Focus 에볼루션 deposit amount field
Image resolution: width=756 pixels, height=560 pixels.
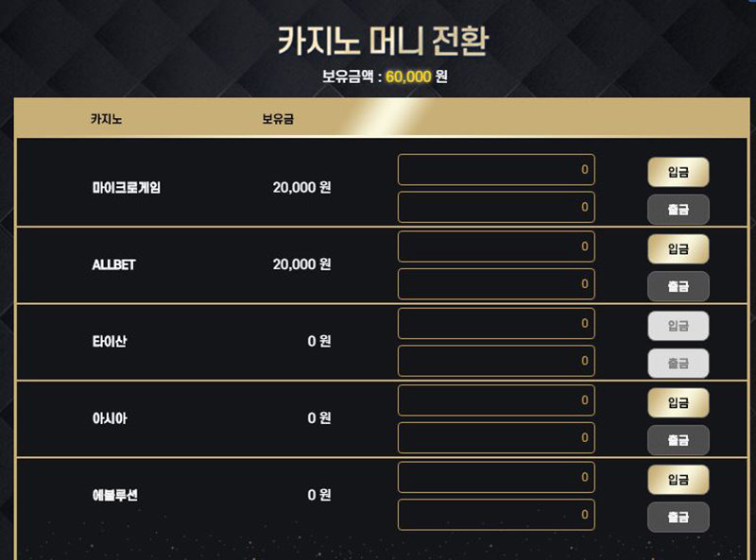pos(496,478)
